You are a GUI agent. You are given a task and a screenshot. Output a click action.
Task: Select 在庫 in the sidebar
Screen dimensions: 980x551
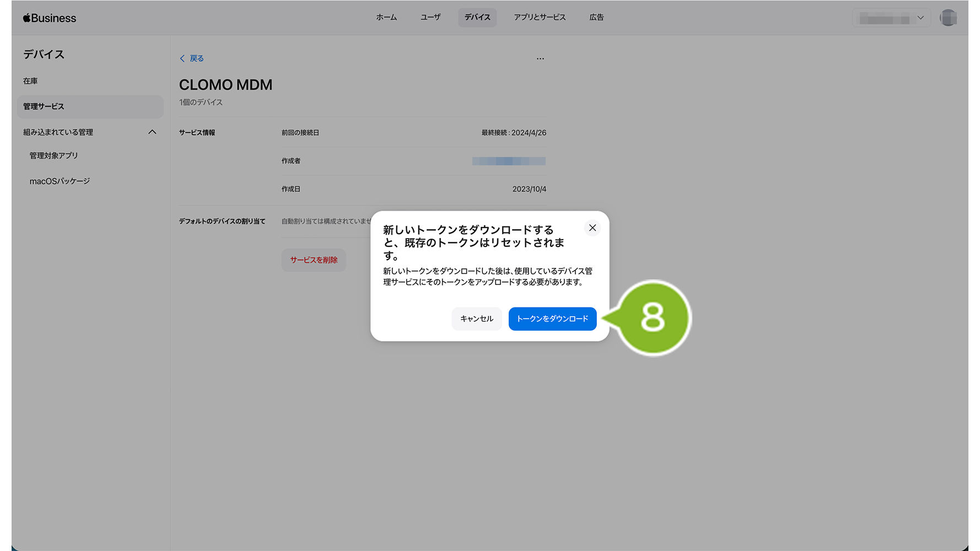click(x=31, y=81)
